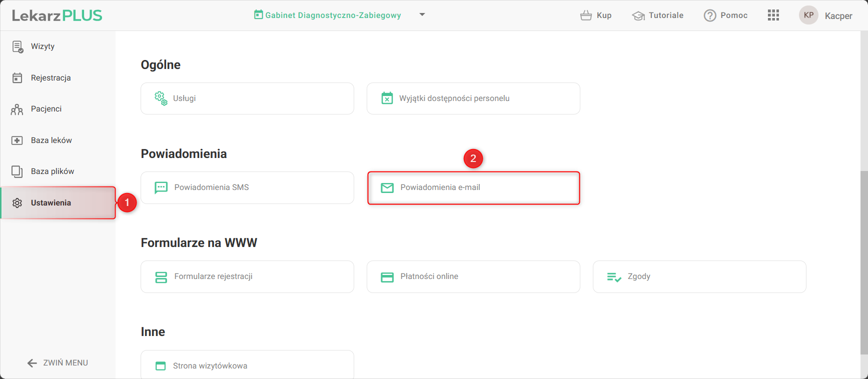Open the apps grid icon

click(773, 15)
